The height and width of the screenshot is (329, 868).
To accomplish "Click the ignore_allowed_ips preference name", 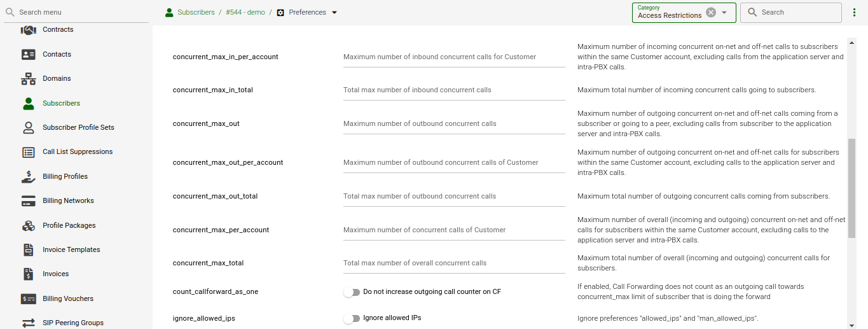I will point(204,318).
